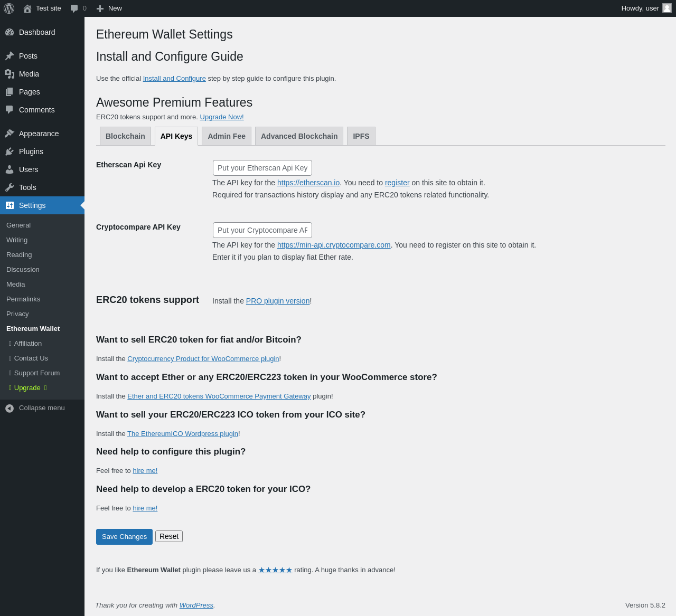676x616 pixels.
Task: Open Reading settings submenu item
Action: [19, 254]
